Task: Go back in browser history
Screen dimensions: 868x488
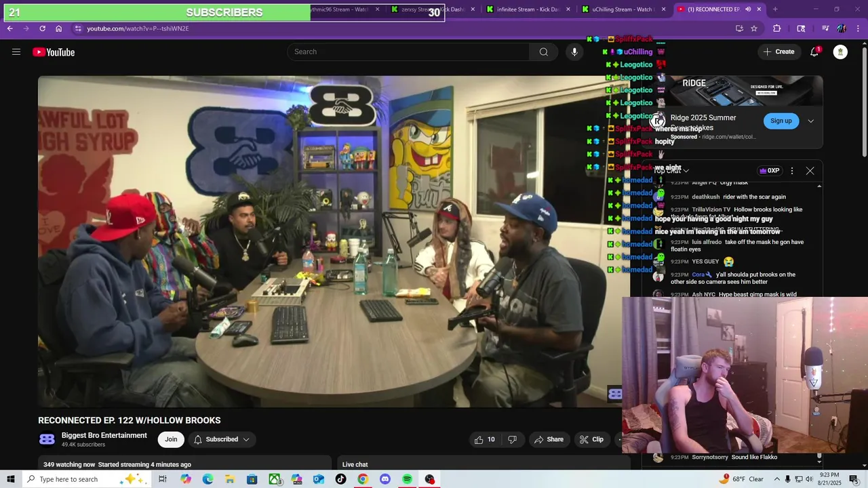Action: [x=9, y=28]
